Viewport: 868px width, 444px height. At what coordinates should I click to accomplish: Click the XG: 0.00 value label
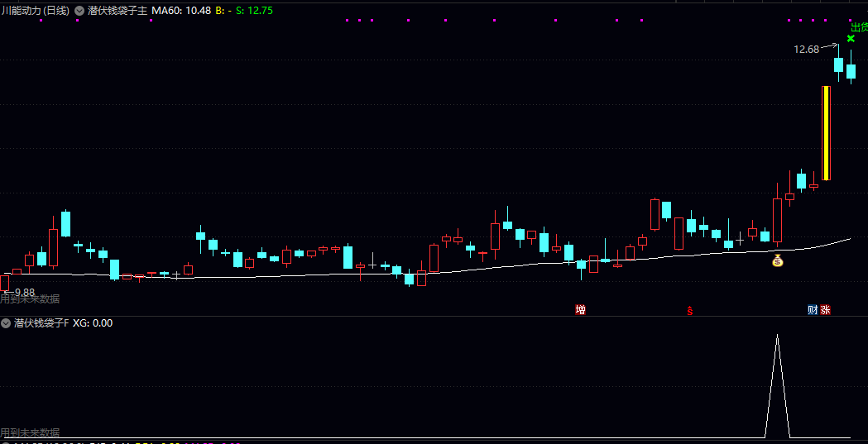[93, 323]
